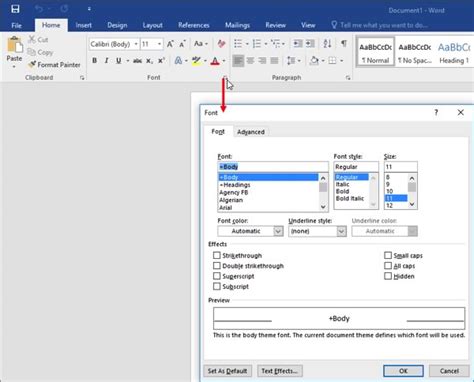The width and height of the screenshot is (474, 382).
Task: Cancel the Font dialog
Action: (x=449, y=371)
